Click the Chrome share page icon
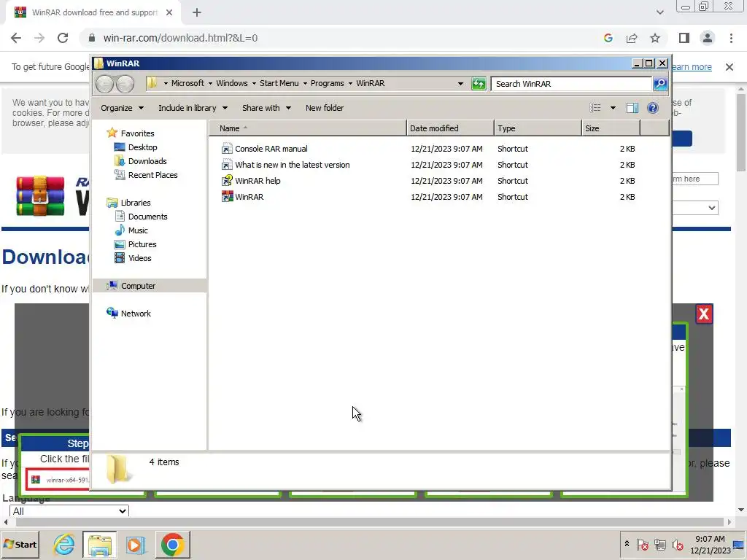Viewport: 747px width, 560px height. (632, 38)
